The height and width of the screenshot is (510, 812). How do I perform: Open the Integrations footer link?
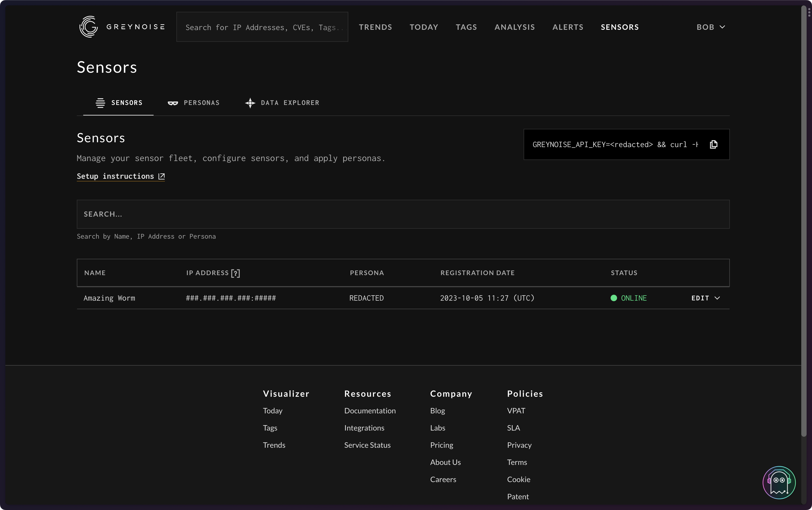tap(364, 428)
